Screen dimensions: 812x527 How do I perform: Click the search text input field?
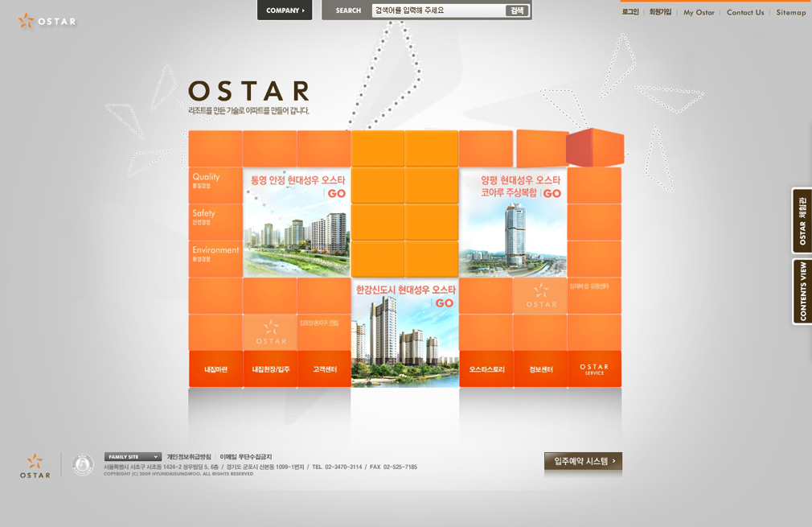click(x=438, y=10)
